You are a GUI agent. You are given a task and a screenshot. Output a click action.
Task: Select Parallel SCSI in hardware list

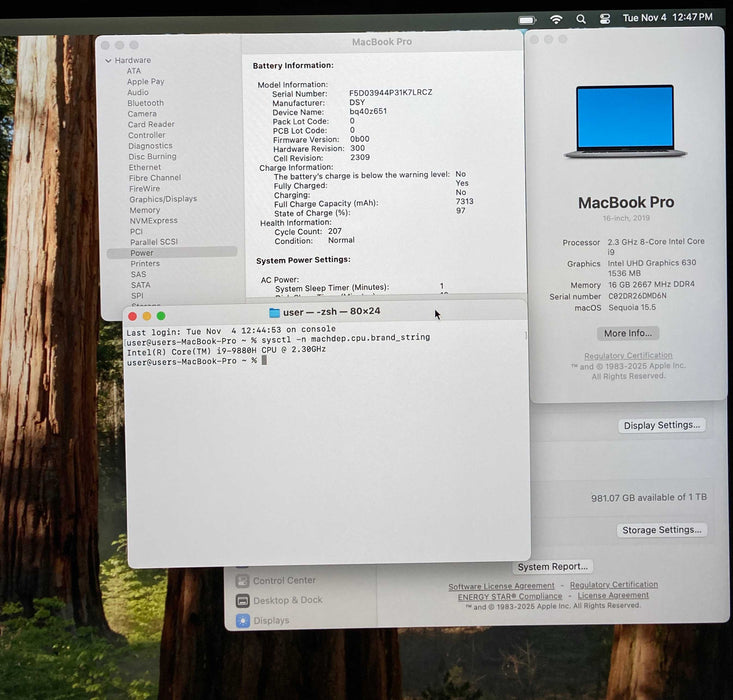pos(154,242)
